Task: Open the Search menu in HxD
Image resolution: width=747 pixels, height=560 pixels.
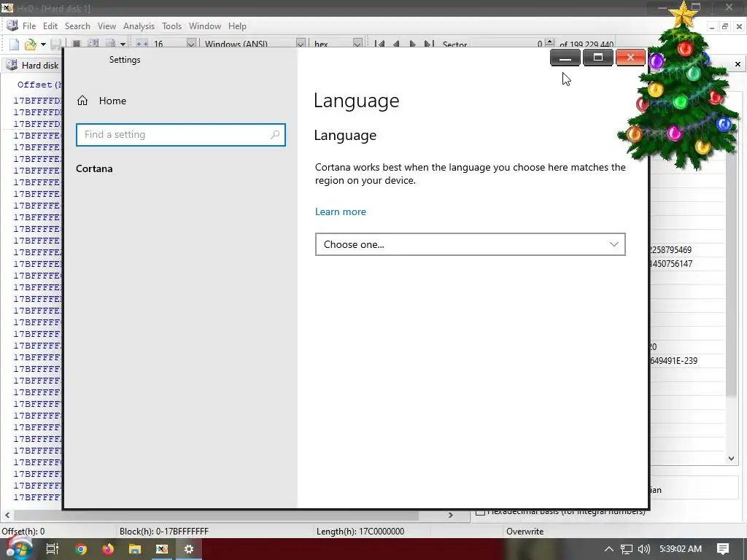Action: tap(77, 26)
